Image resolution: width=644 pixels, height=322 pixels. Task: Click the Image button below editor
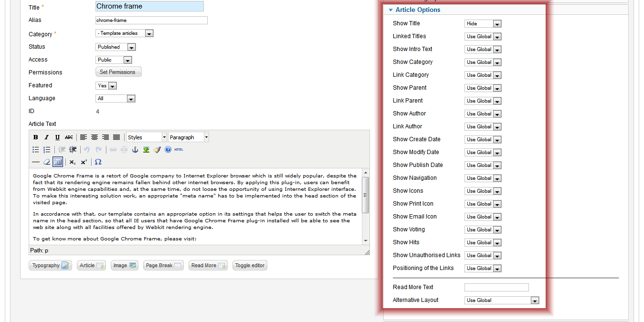coord(125,265)
